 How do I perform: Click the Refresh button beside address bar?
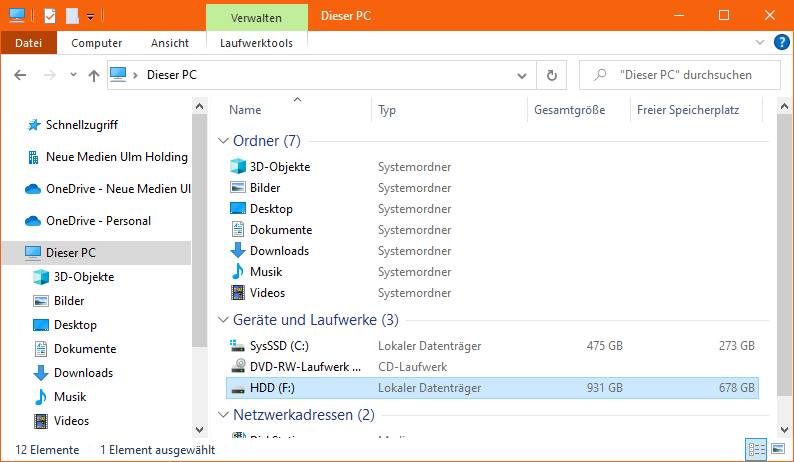[551, 75]
